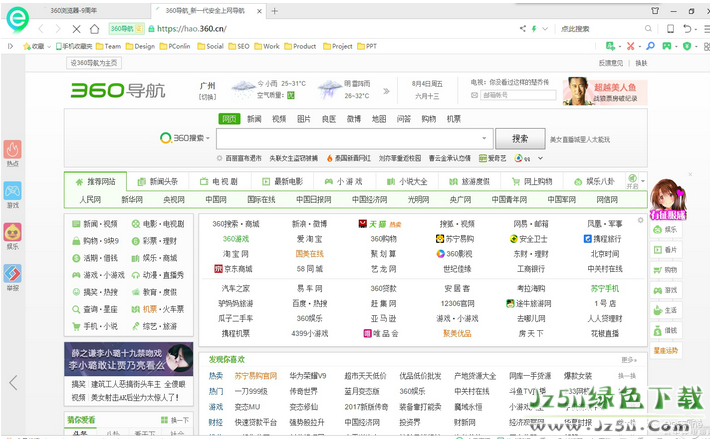Open the browser main menu icon

point(706,29)
